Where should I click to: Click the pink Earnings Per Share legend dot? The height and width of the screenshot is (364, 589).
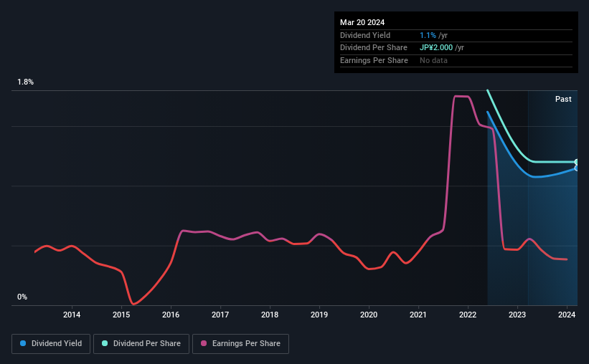click(x=204, y=343)
